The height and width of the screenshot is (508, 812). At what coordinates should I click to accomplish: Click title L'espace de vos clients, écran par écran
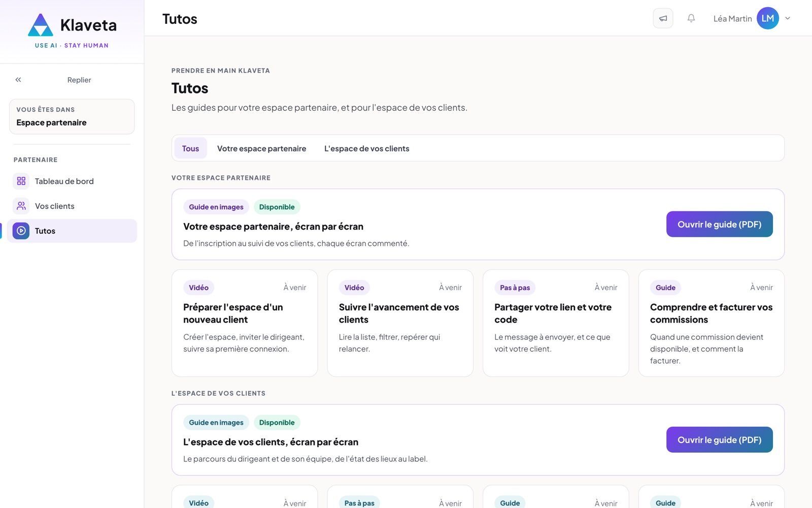(x=270, y=442)
